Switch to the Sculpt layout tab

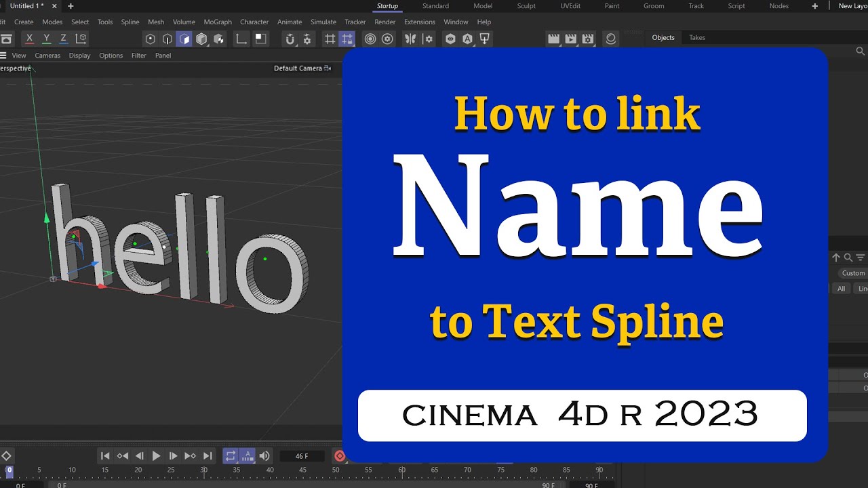coord(526,6)
